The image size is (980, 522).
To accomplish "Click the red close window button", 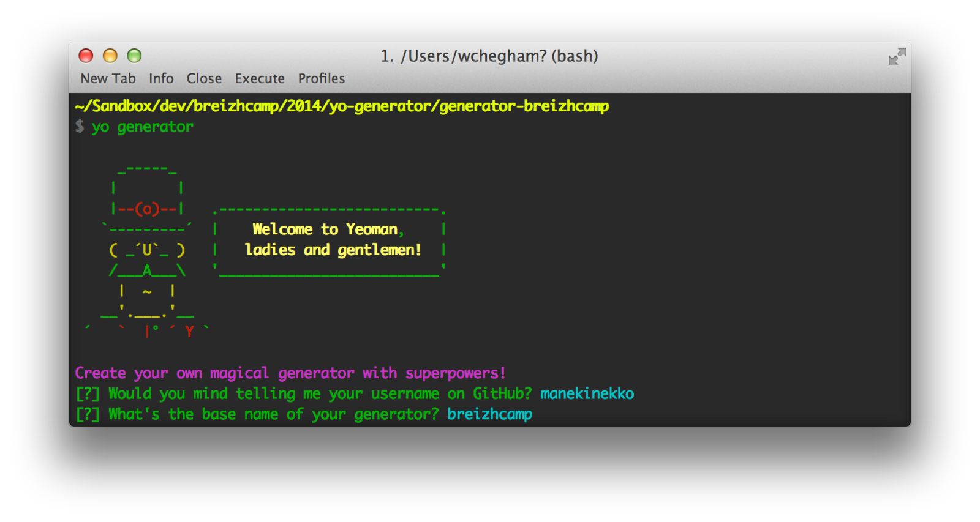I will tap(86, 56).
